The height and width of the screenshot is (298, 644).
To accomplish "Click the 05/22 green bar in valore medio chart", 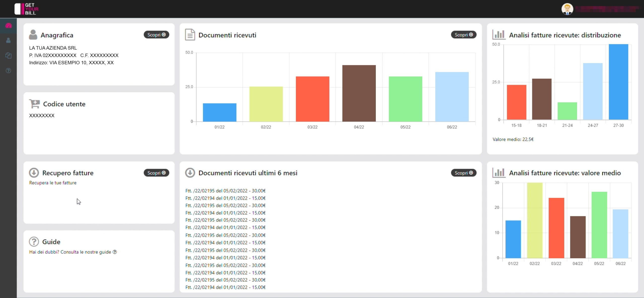I will pos(599,225).
